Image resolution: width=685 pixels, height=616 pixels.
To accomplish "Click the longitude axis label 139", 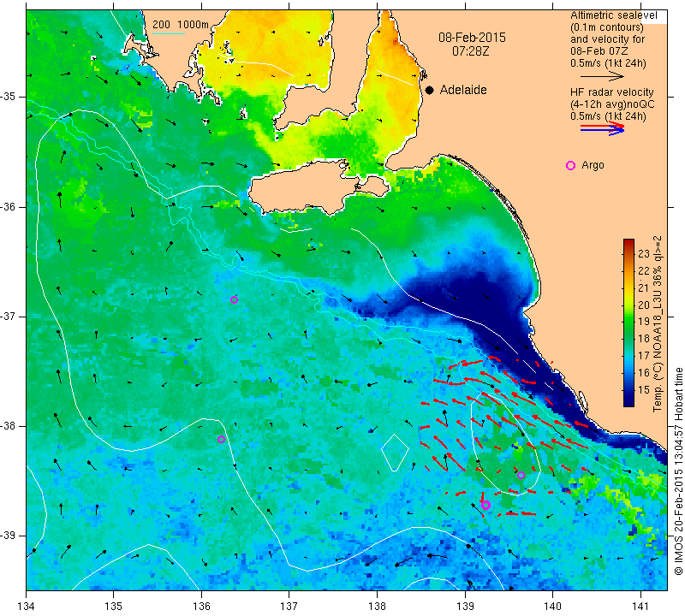I will point(465,607).
